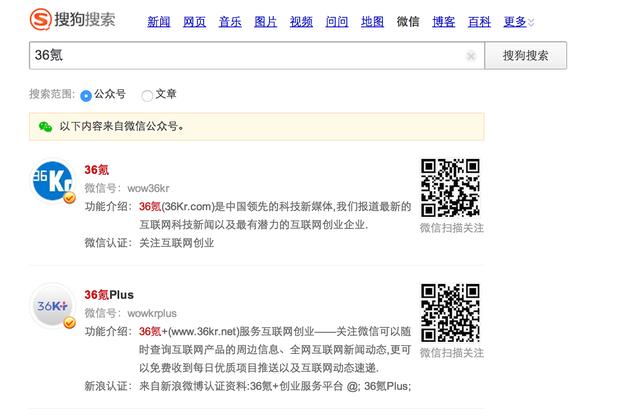640x418 pixels.
Task: Click the Sogou logo icon
Action: (42, 20)
